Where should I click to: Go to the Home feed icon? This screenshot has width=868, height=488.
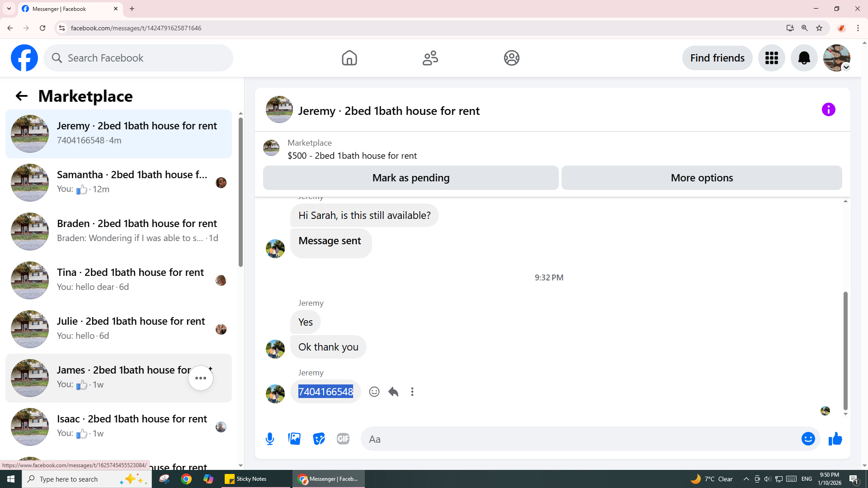tap(349, 58)
